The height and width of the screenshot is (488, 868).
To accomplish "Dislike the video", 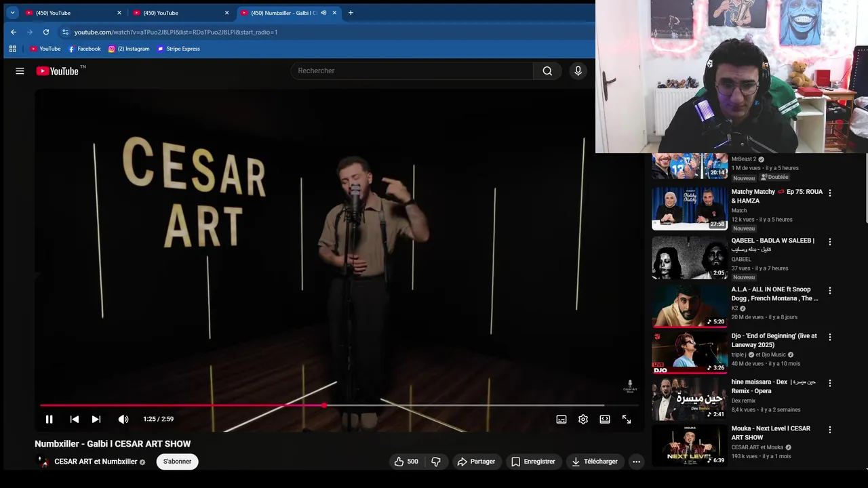I will pyautogui.click(x=436, y=462).
